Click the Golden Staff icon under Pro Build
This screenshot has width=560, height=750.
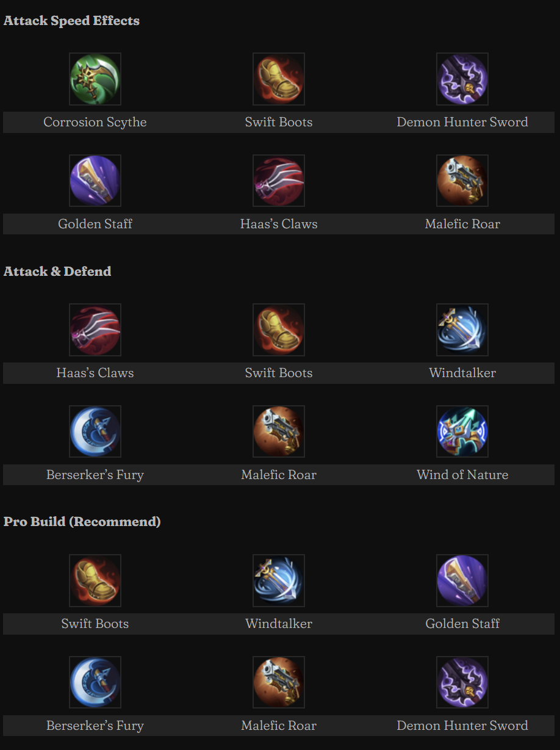pyautogui.click(x=462, y=580)
